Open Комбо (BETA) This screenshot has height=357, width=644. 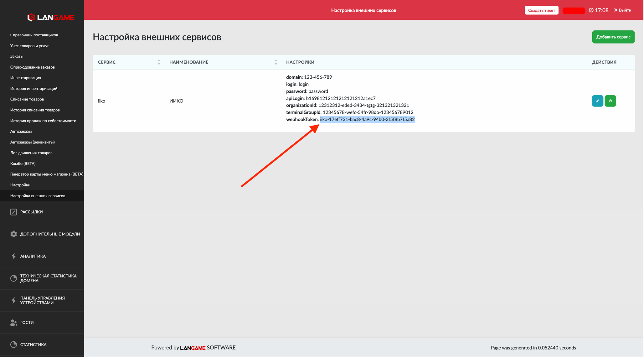[x=23, y=163]
